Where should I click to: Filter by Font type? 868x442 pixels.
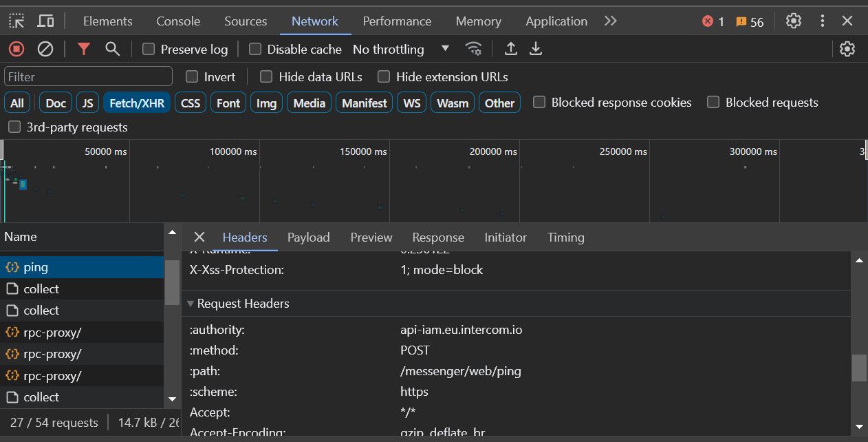(228, 103)
